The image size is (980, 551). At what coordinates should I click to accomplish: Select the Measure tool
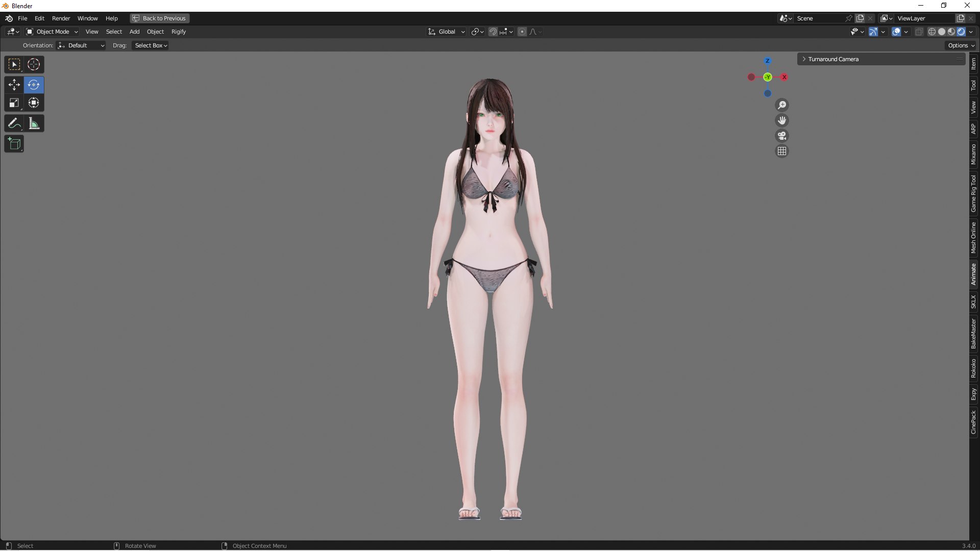(x=34, y=123)
